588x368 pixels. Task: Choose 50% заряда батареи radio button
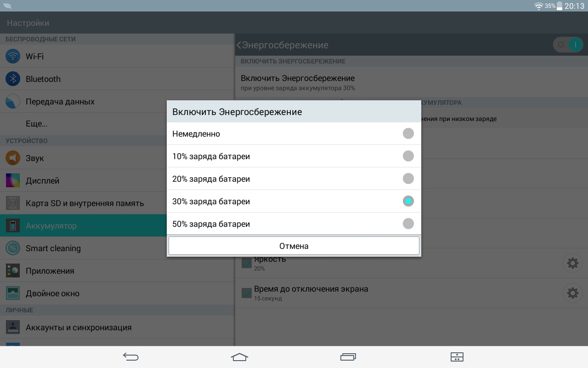point(408,224)
